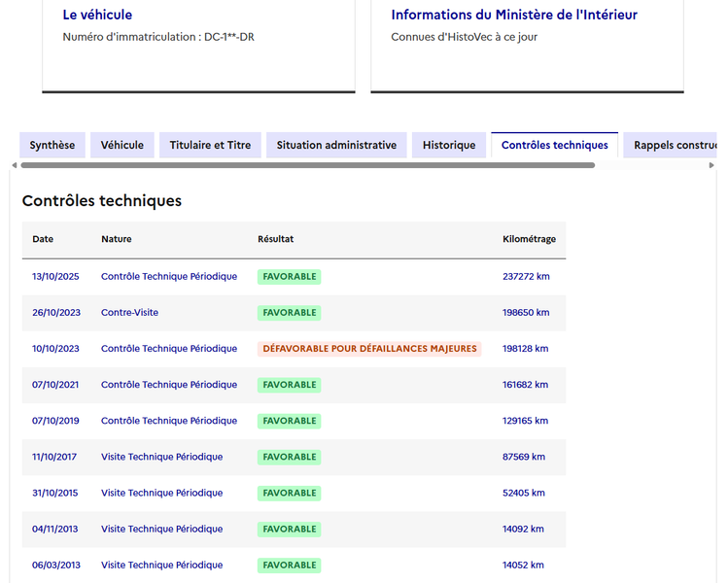
Task: Click the registration number DC-1**-DR text
Action: coord(229,37)
